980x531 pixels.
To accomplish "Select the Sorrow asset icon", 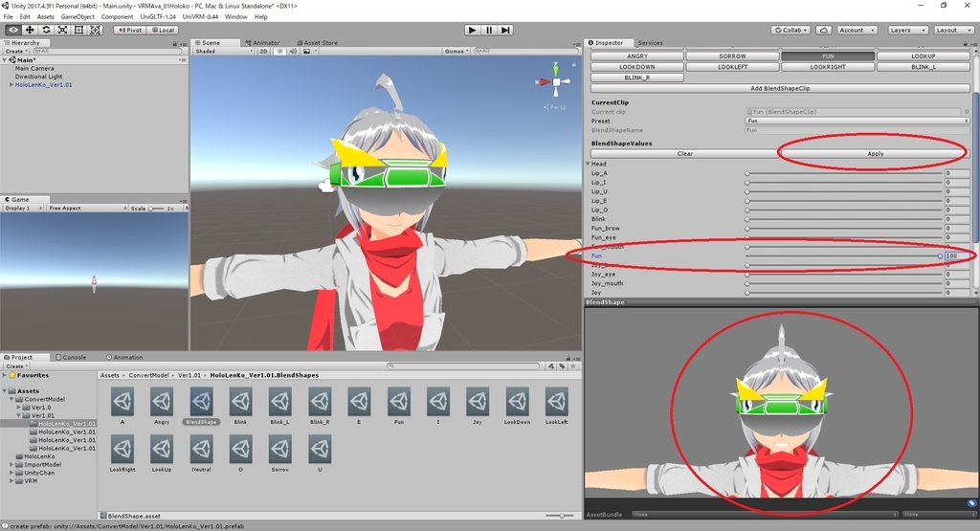I will pos(280,449).
